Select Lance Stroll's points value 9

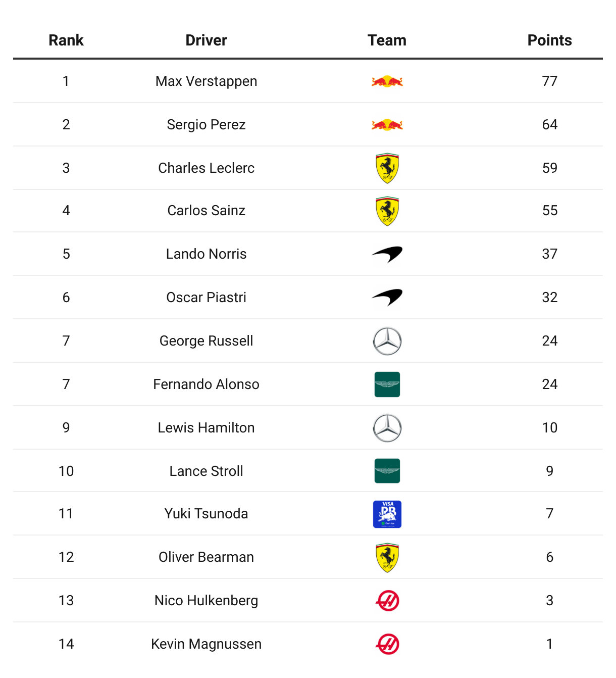click(549, 471)
